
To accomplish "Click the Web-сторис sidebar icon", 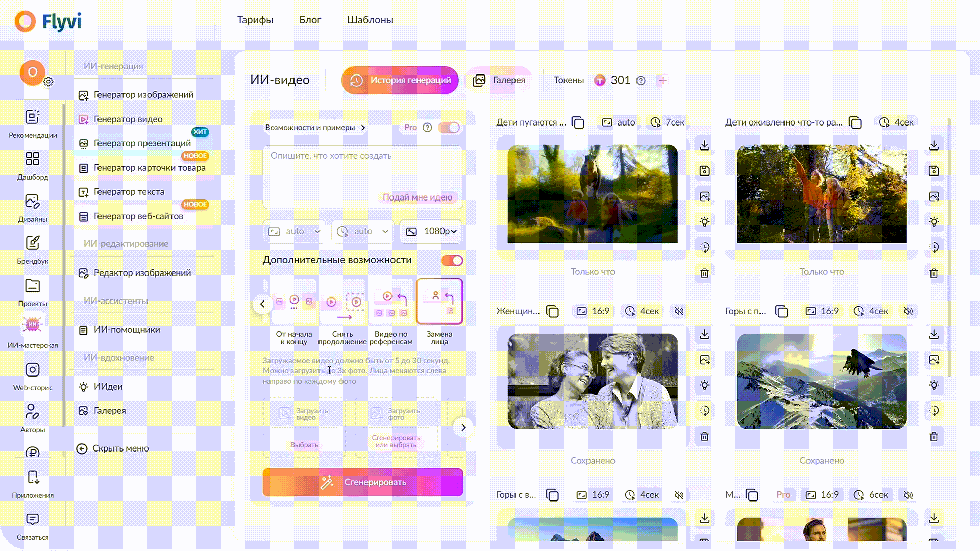I will [x=32, y=370].
